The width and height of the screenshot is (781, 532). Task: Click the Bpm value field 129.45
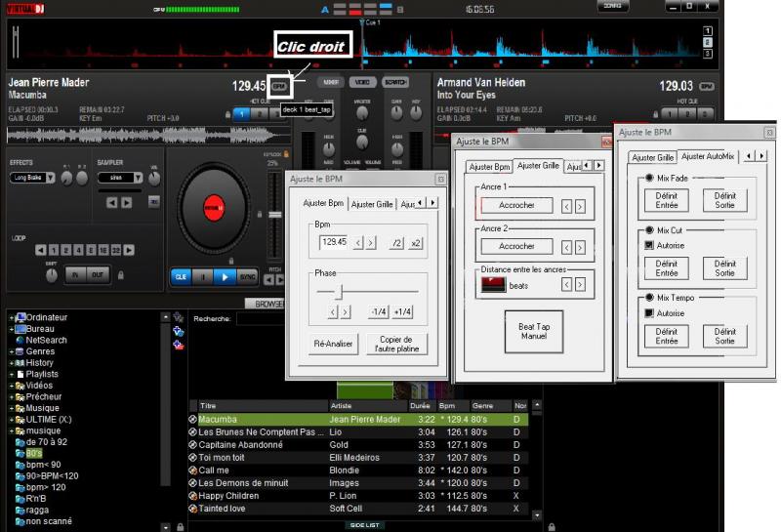(x=334, y=242)
